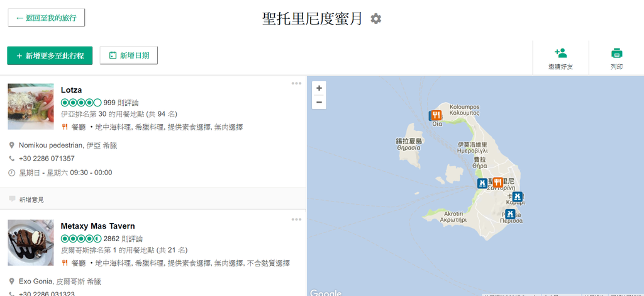Open trip settings gear icon
Image resolution: width=644 pixels, height=296 pixels.
[376, 18]
